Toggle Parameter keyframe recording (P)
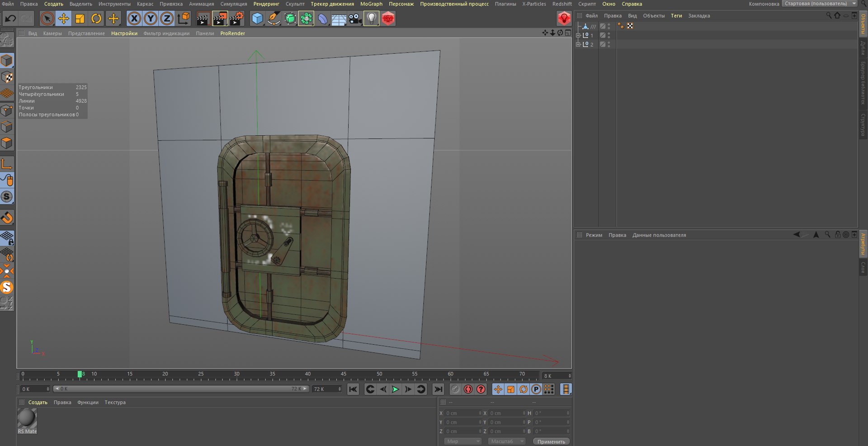 point(536,389)
